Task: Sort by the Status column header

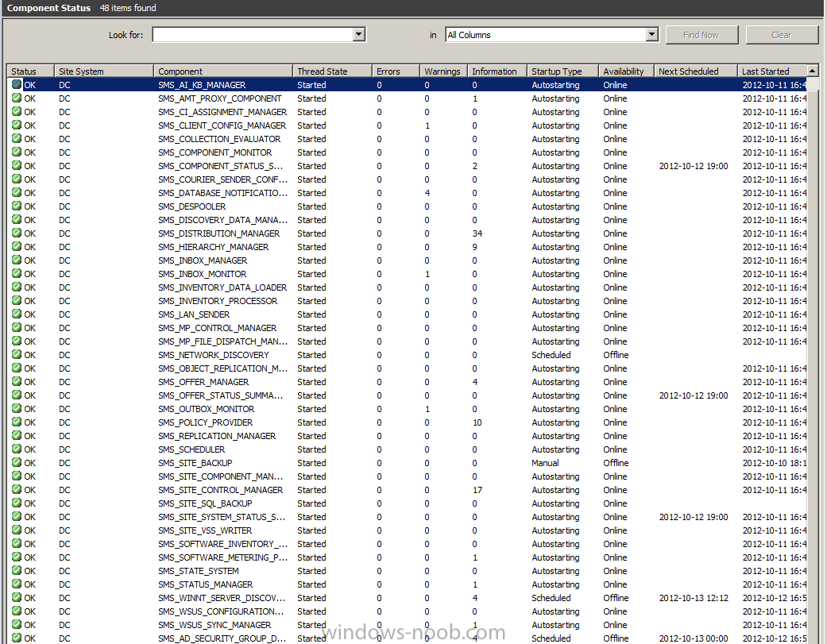Action: point(30,71)
